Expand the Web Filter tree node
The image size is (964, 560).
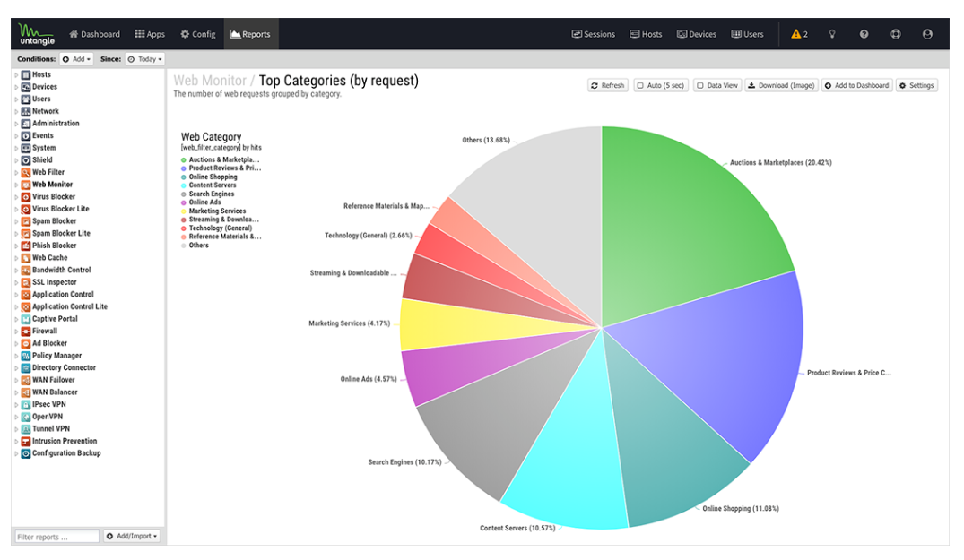coord(16,173)
